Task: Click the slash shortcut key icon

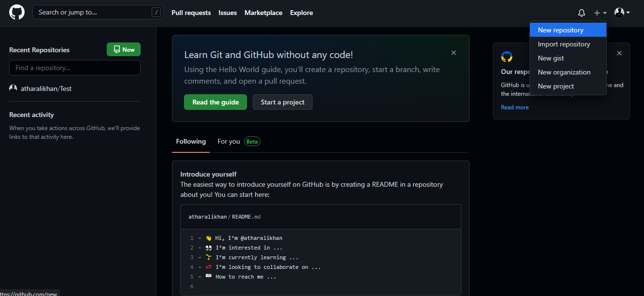Action: pos(156,13)
